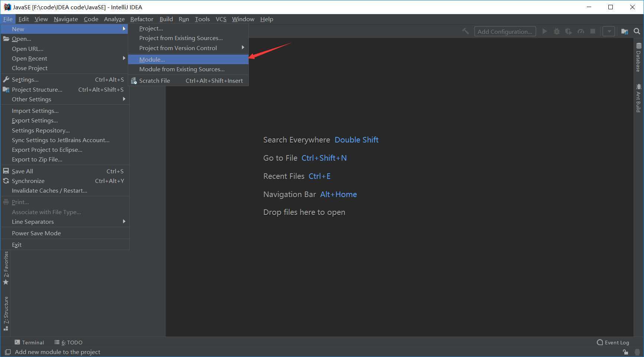
Task: Open the Refactor menu
Action: pos(142,19)
